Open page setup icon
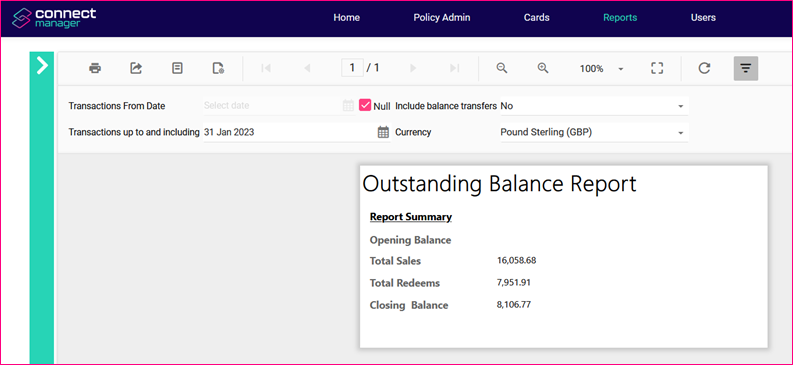 tap(218, 68)
